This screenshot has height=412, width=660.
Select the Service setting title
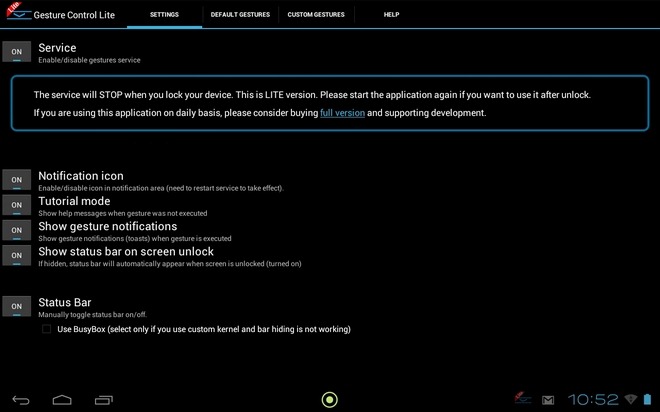tap(57, 48)
